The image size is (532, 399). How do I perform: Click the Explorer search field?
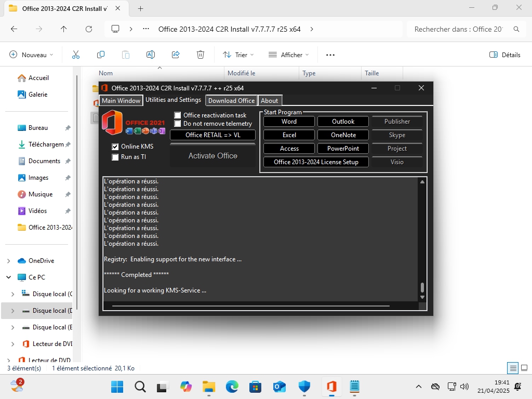pos(458,29)
